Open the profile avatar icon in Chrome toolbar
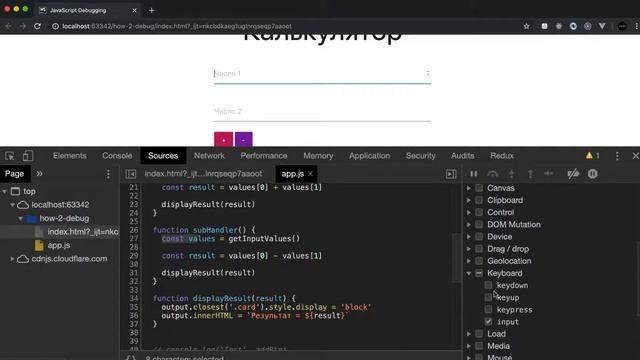 (622, 26)
